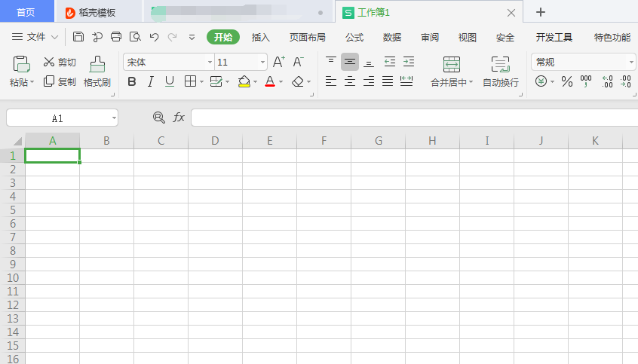Viewport: 638px width, 364px height.
Task: Toggle italic formatting
Action: (x=151, y=81)
